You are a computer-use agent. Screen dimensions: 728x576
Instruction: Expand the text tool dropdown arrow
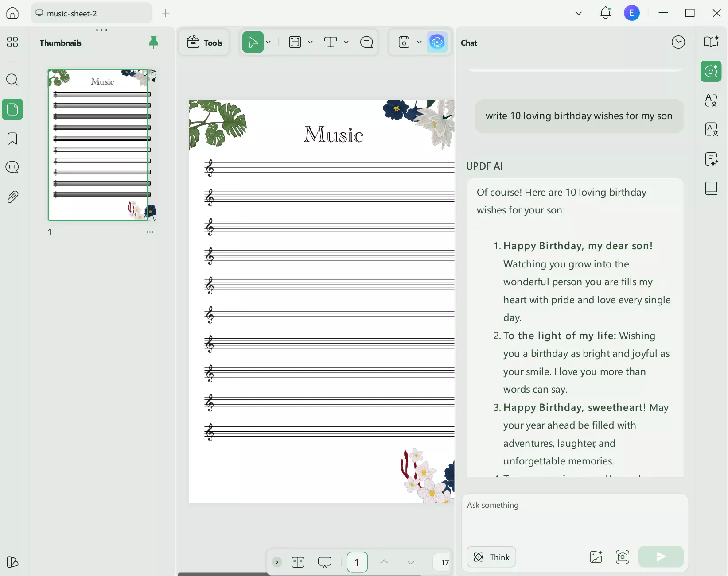click(x=346, y=43)
